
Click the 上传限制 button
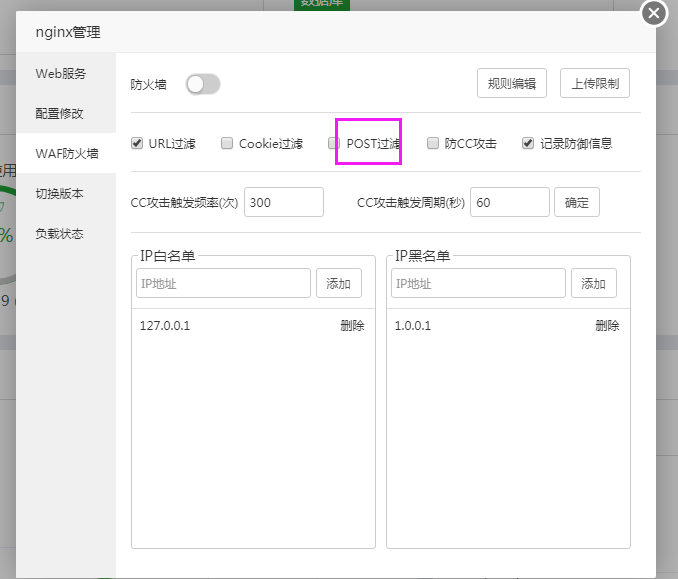coord(595,83)
